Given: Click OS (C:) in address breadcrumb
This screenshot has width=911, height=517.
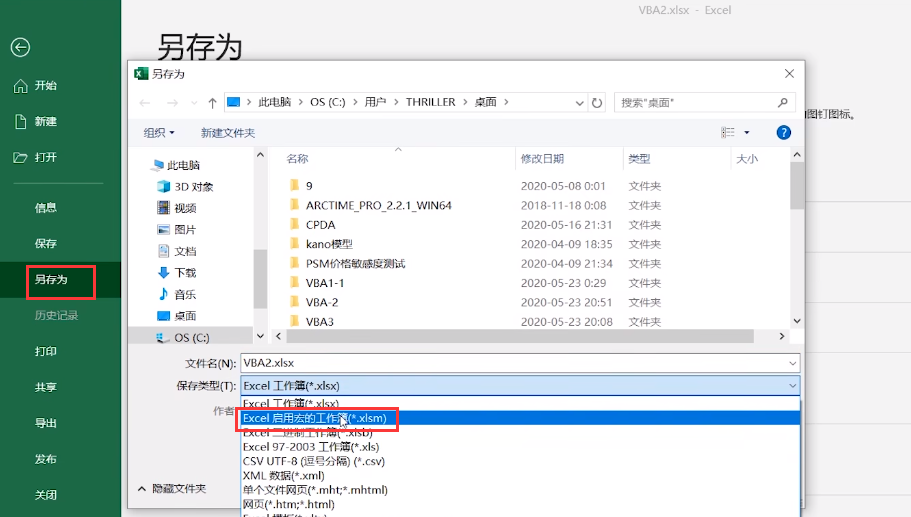Looking at the screenshot, I should point(328,102).
